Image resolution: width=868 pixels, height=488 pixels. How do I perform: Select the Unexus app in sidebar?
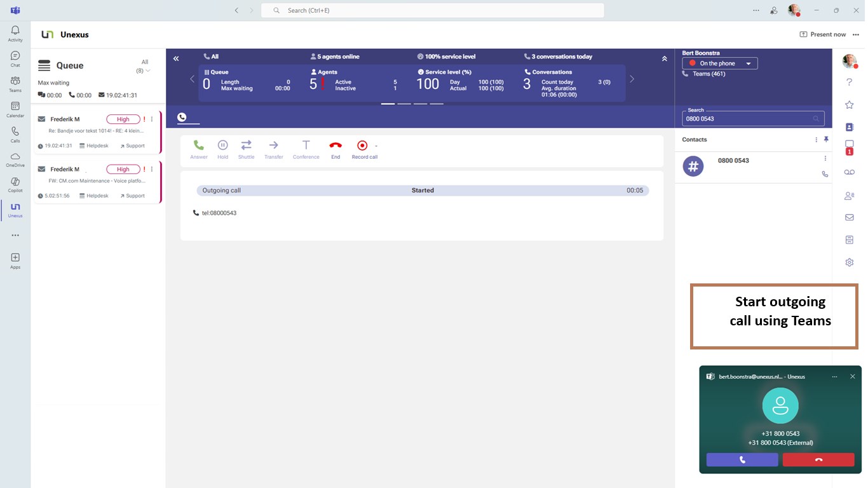pyautogui.click(x=15, y=210)
